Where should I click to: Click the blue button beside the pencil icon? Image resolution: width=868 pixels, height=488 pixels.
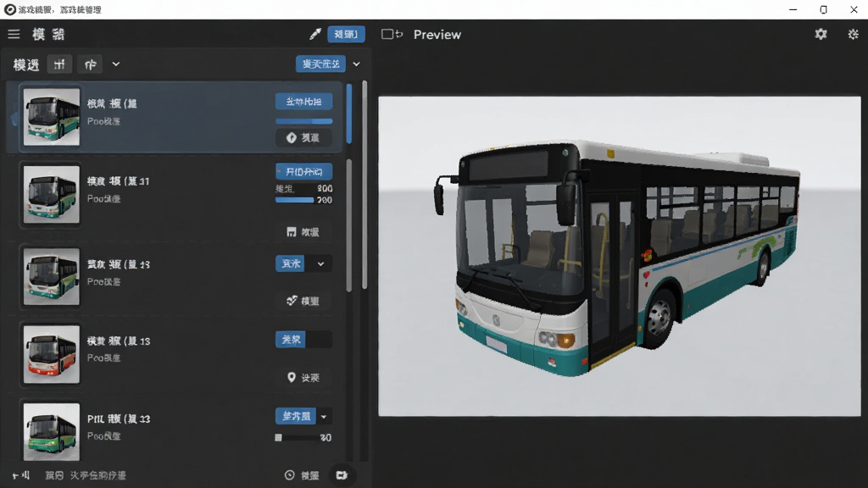pos(346,34)
